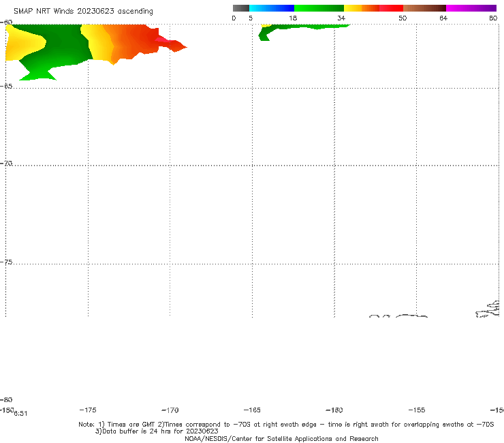
Task: Click the colorbar label '18'
Action: (293, 18)
